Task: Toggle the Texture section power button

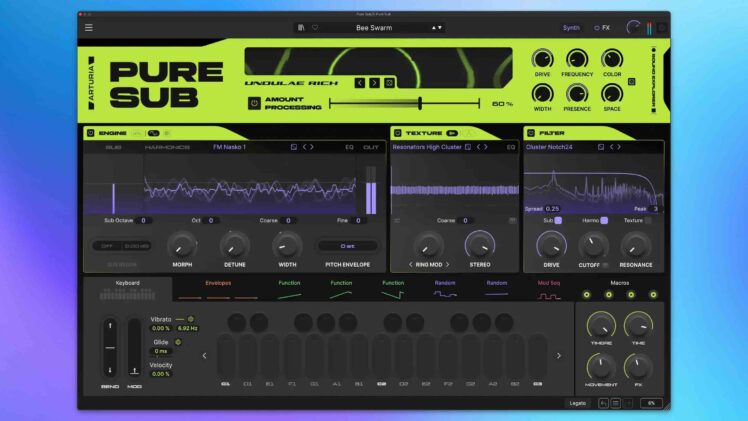Action: [397, 133]
